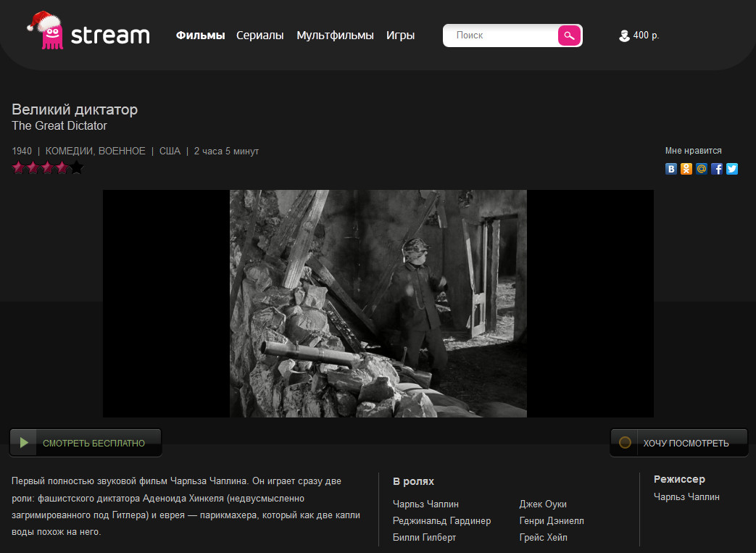Open the Фильмы menu section
The image size is (756, 553).
click(200, 36)
